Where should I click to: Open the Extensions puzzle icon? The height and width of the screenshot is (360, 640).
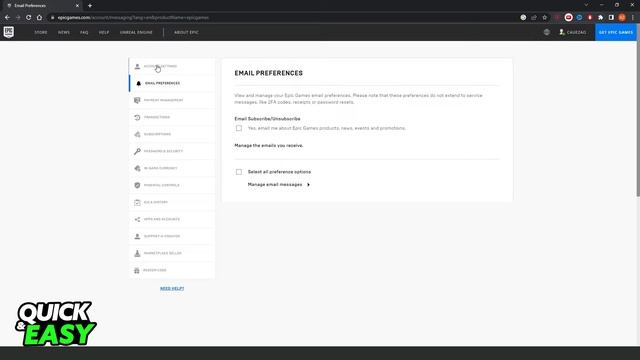[x=600, y=18]
